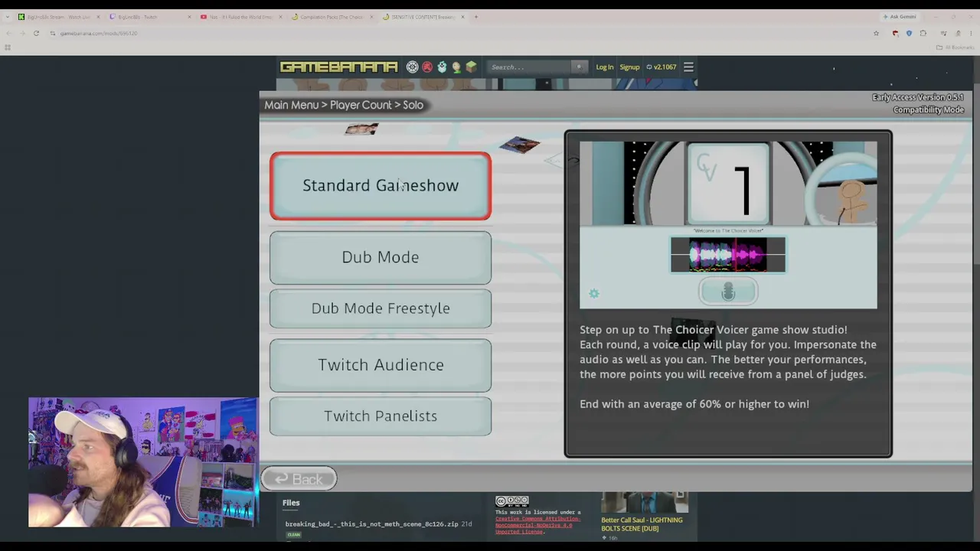
Task: Go forward in browser history
Action: point(21,34)
